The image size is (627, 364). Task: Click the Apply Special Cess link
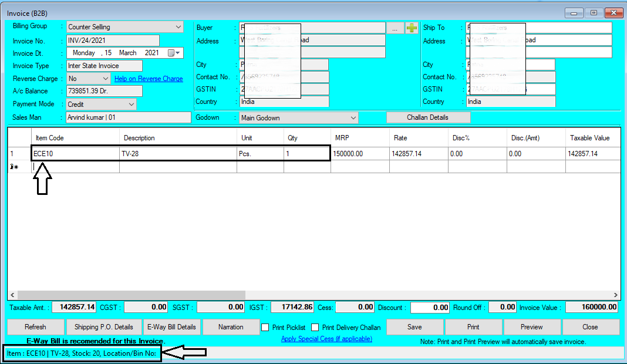(326, 339)
